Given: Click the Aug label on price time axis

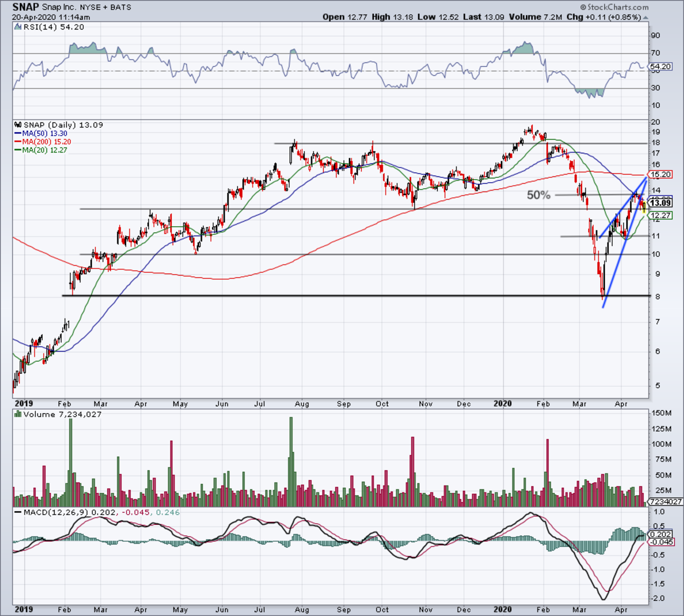Looking at the screenshot, I should 302,404.
